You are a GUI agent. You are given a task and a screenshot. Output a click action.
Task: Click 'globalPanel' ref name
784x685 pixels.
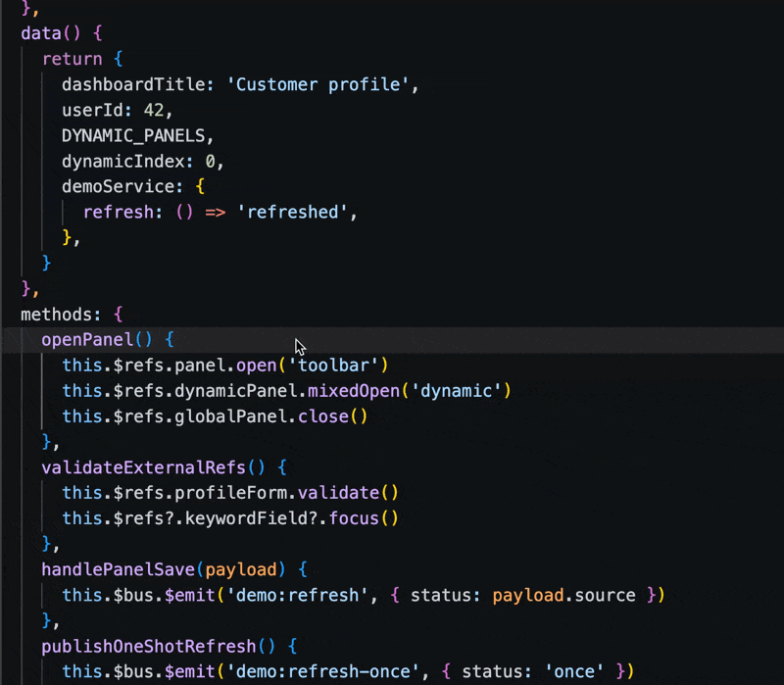[x=231, y=416]
